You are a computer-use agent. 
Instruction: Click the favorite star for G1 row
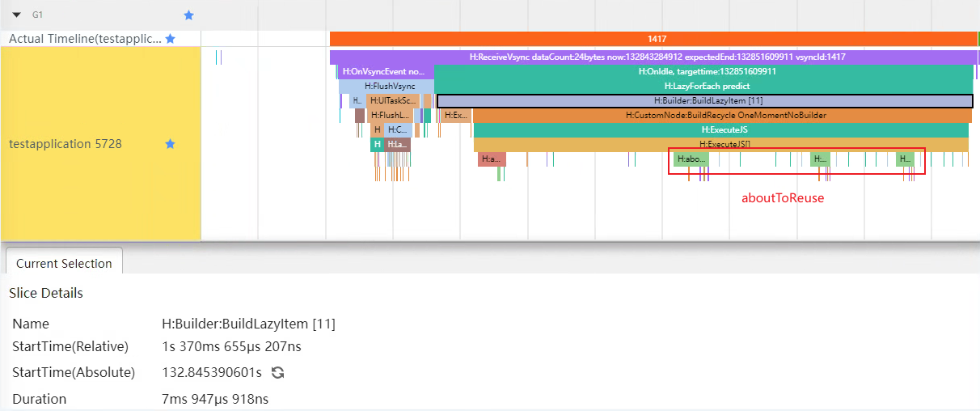coord(188,15)
